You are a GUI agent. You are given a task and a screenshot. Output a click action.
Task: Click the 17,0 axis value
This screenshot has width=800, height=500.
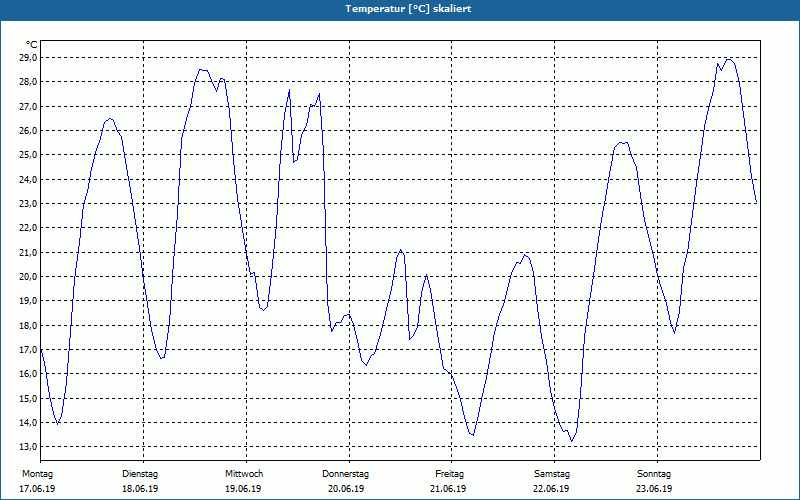tap(28, 349)
